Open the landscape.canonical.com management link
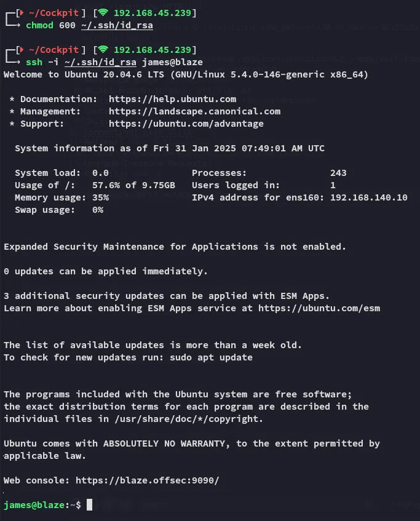 pyautogui.click(x=194, y=111)
